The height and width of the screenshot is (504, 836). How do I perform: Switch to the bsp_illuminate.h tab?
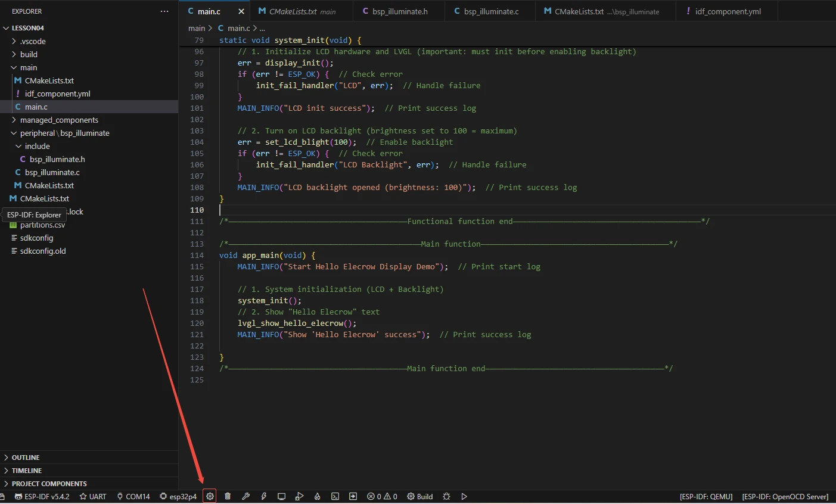399,11
